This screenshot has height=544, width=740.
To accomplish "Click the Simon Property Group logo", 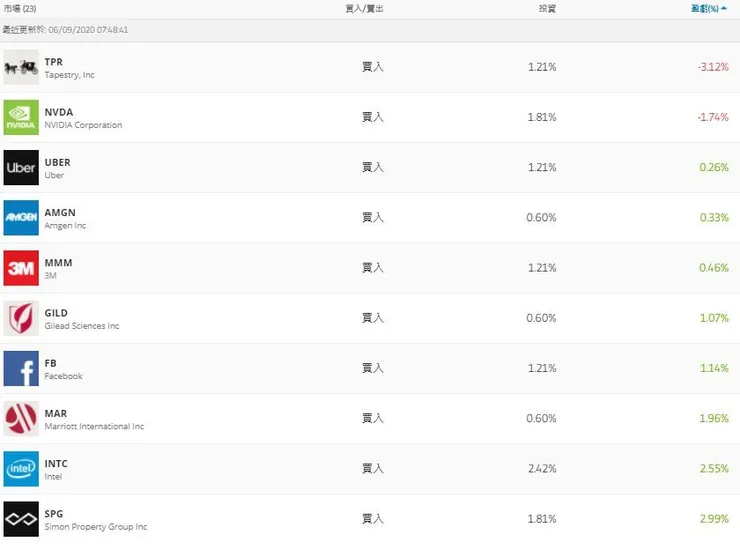I will coord(21,519).
